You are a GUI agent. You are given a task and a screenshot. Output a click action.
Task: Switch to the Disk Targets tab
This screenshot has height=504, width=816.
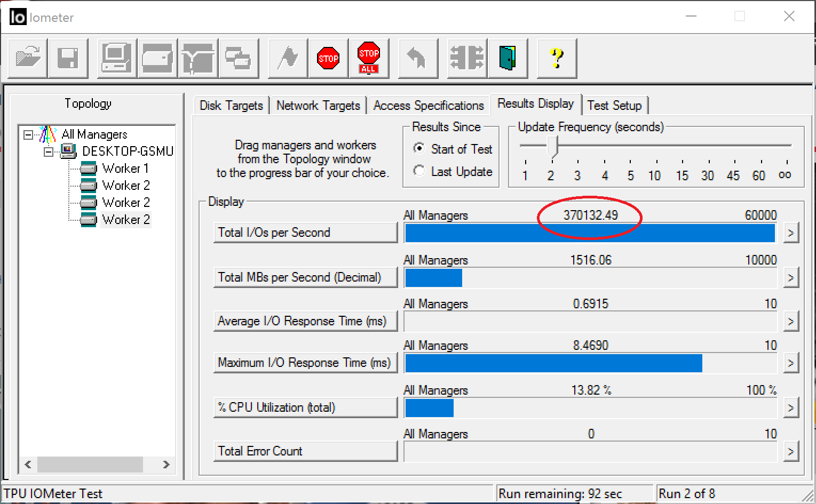coord(231,106)
